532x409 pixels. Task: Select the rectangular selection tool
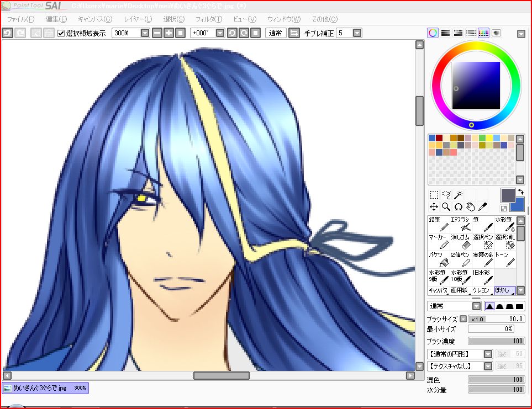pyautogui.click(x=434, y=194)
